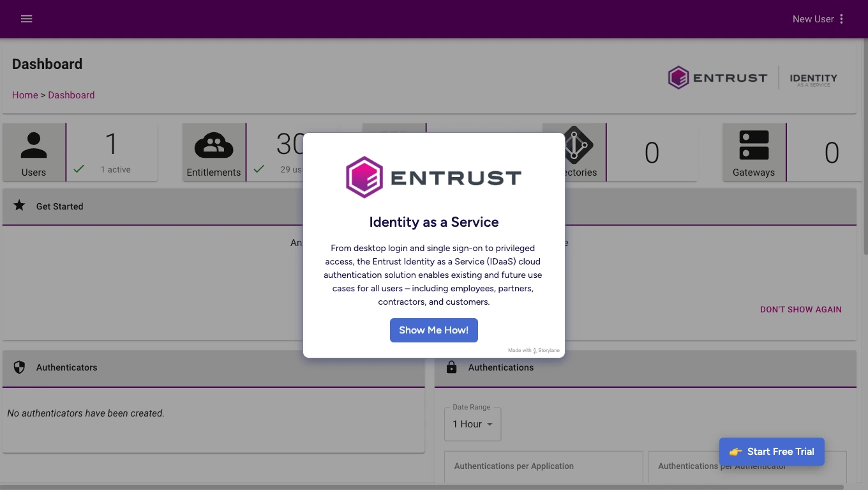The width and height of the screenshot is (868, 490).
Task: Click the Dashboard page title
Action: (x=47, y=64)
